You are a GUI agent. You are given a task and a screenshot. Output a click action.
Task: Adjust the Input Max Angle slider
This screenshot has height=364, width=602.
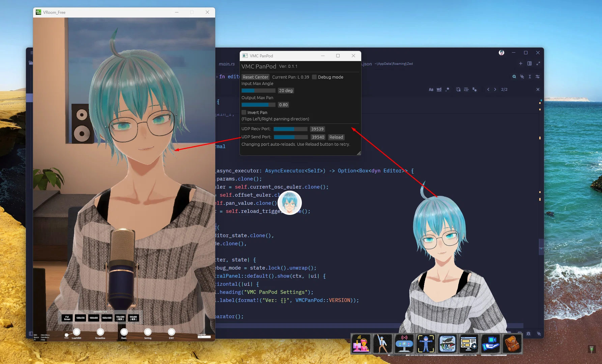click(x=258, y=90)
